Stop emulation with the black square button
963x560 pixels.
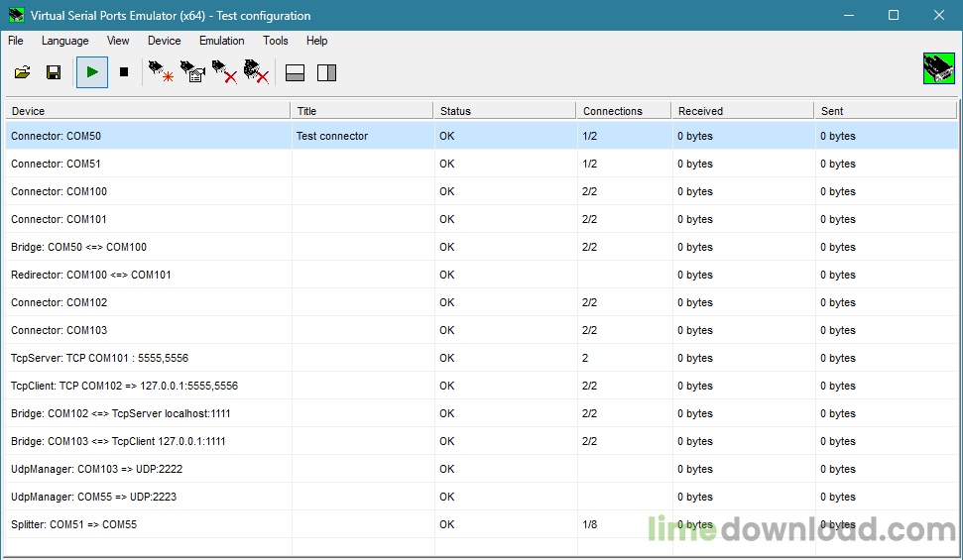pyautogui.click(x=124, y=72)
